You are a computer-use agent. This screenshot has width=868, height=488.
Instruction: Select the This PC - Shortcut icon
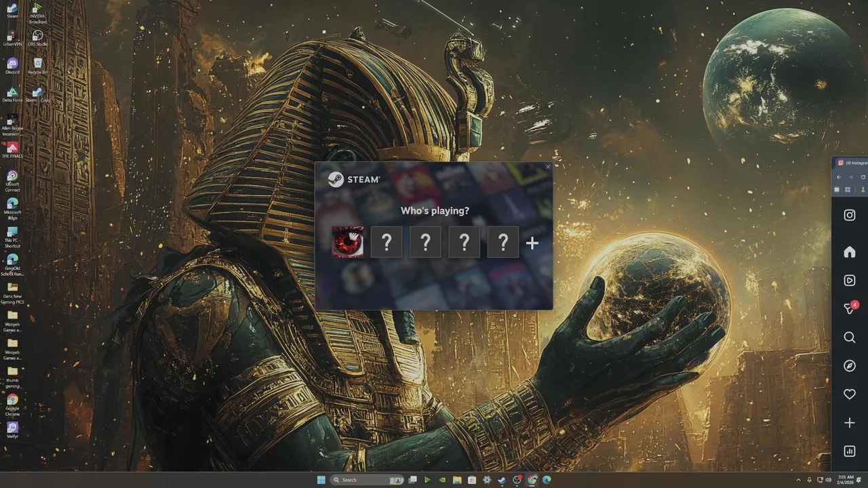12,237
